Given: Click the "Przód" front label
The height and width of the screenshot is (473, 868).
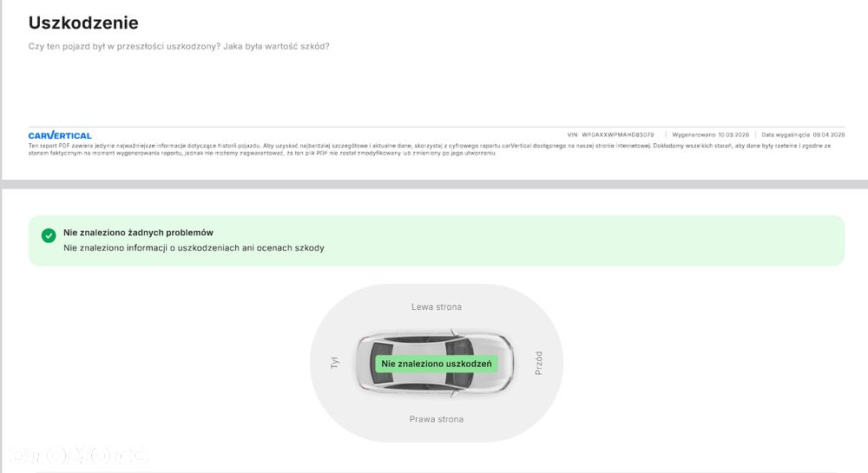Looking at the screenshot, I should [x=538, y=363].
